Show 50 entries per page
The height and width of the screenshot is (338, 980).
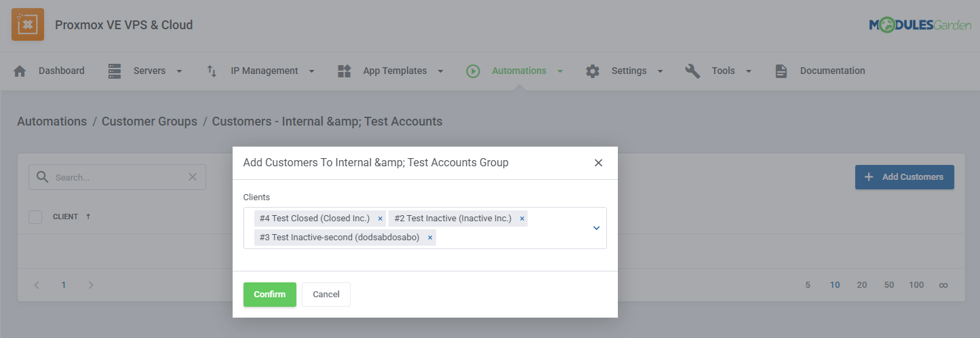(x=889, y=285)
